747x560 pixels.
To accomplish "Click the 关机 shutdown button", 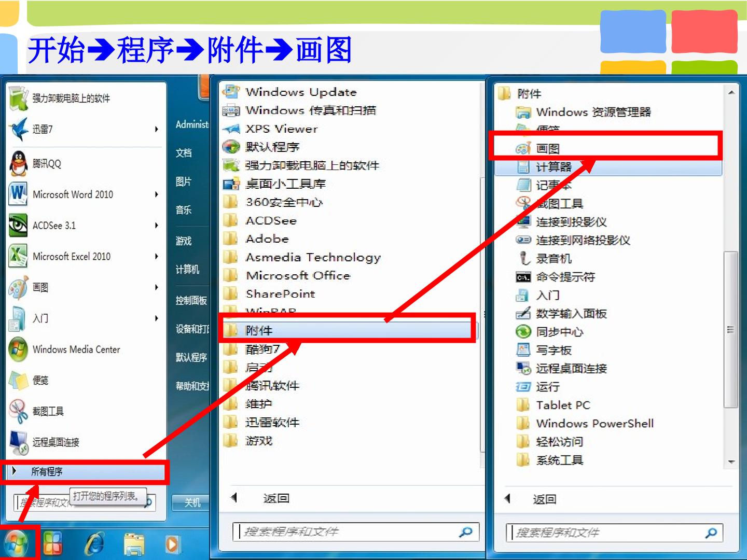I will click(191, 502).
